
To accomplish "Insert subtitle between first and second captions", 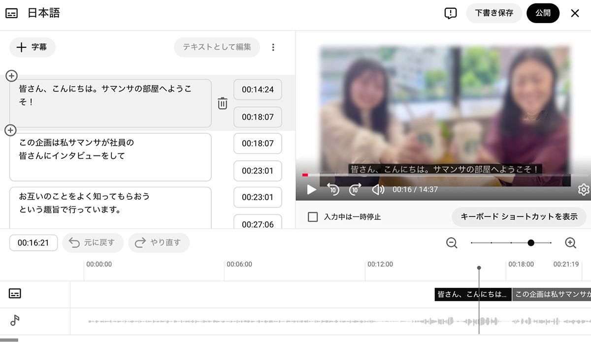I will click(10, 130).
